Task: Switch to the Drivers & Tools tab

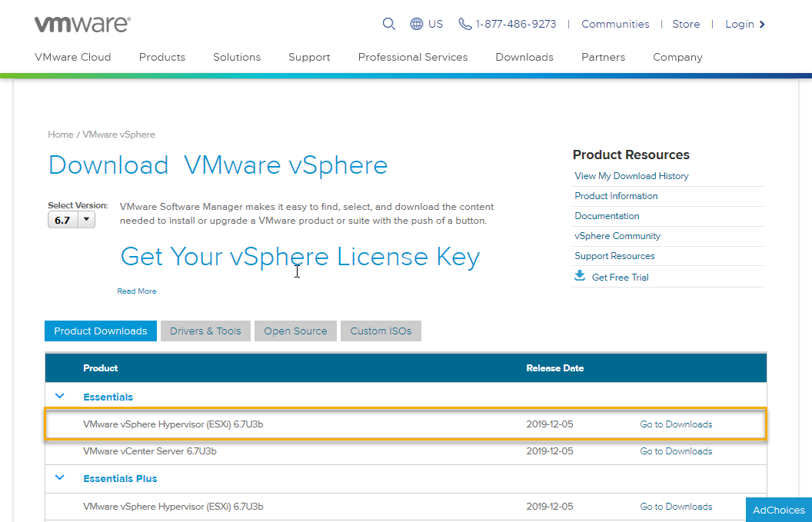Action: click(205, 331)
